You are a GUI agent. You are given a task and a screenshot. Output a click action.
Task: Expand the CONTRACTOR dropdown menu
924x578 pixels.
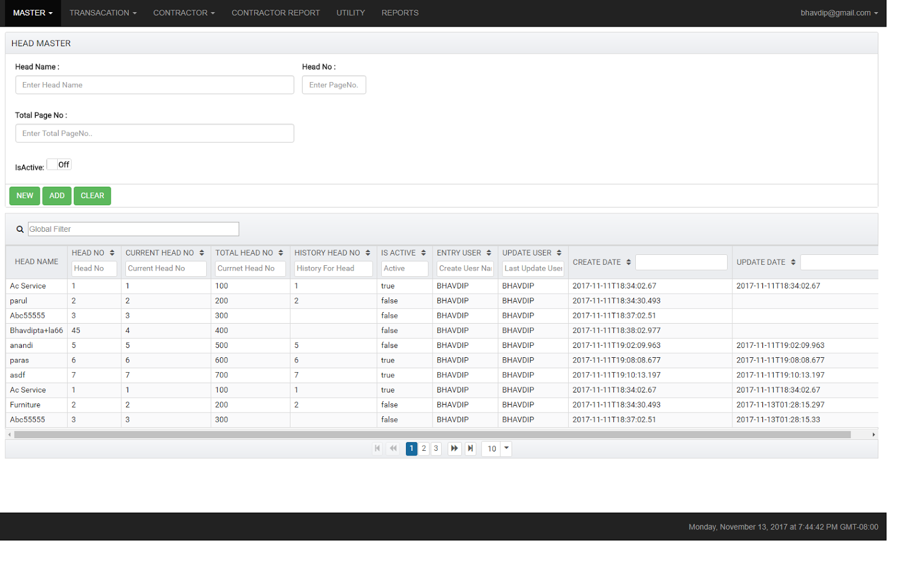184,13
